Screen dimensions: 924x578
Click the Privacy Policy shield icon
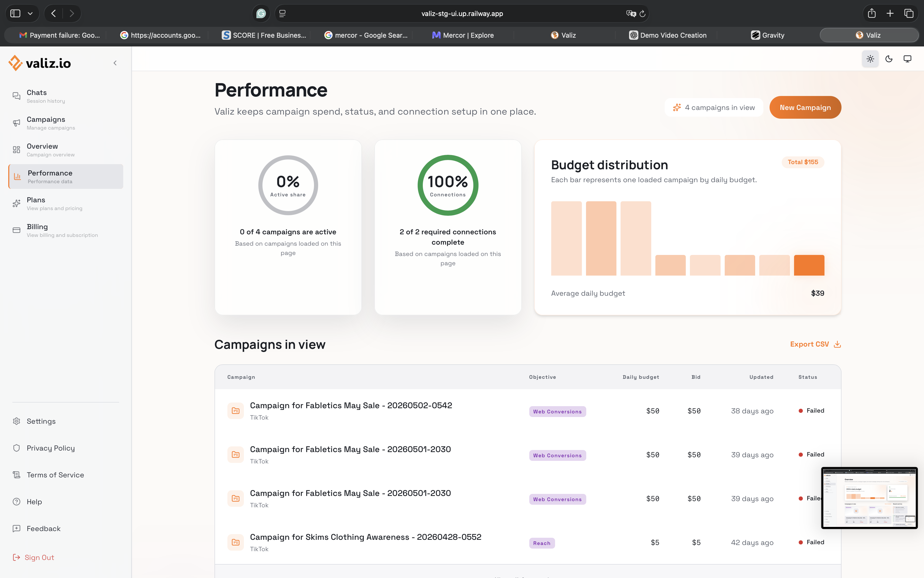16,448
